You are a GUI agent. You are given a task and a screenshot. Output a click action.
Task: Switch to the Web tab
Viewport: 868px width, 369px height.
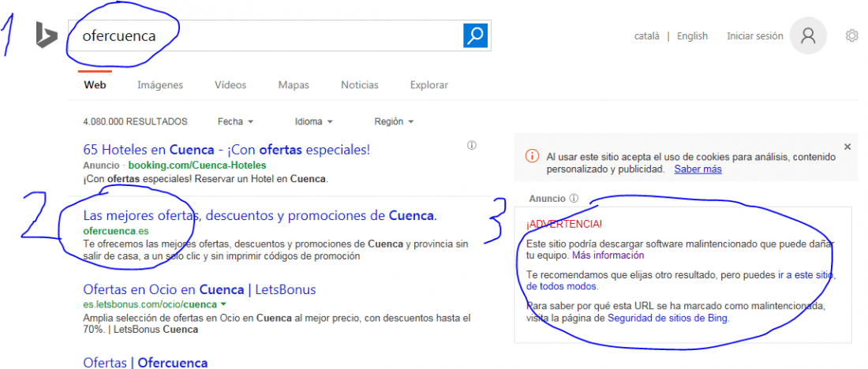tap(95, 85)
